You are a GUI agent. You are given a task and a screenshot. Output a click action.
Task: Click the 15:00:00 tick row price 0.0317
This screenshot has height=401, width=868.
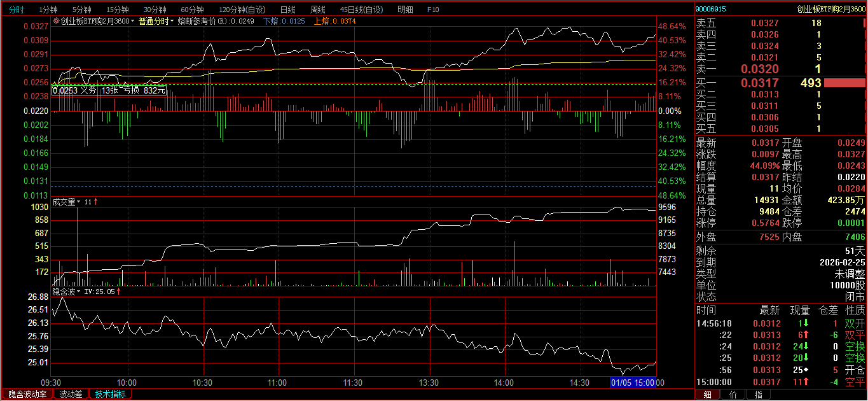tap(766, 382)
